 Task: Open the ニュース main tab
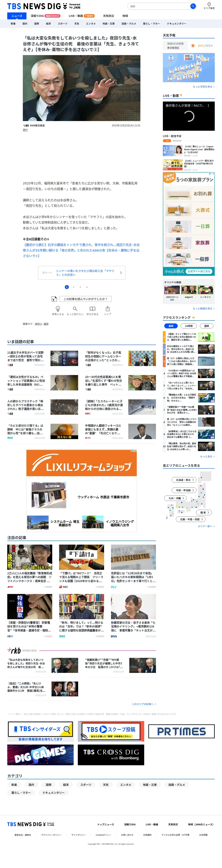tap(17, 16)
